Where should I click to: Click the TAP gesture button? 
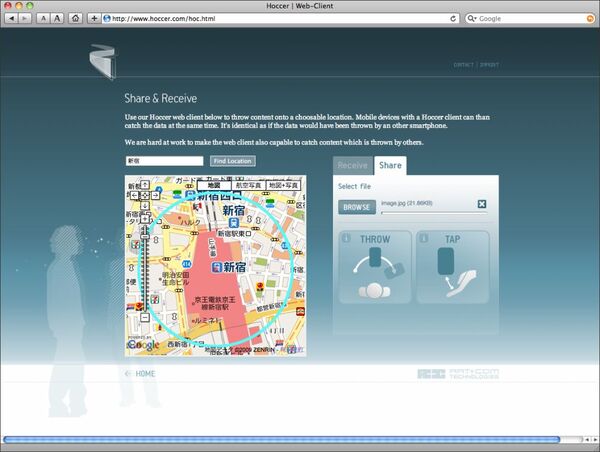pos(452,267)
